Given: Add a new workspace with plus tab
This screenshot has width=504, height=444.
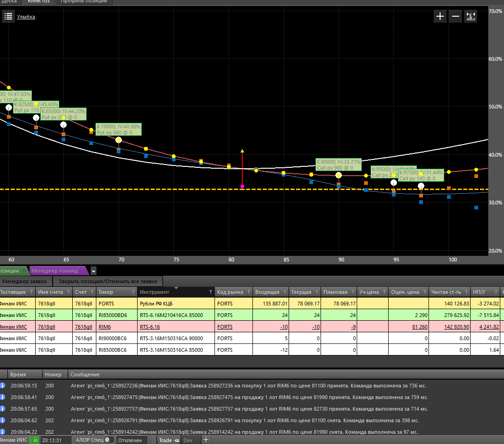Looking at the screenshot, I should click(x=206, y=440).
